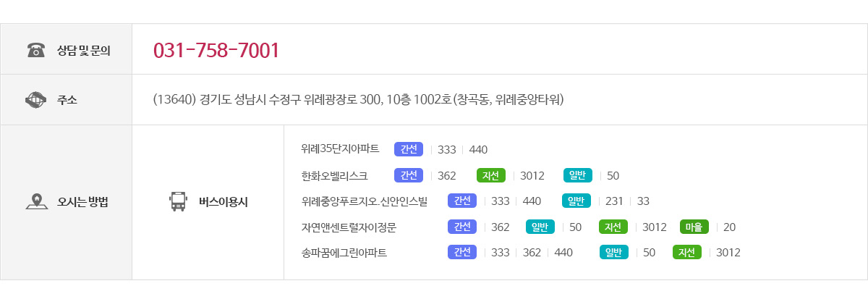Click bus number 3012 for 한화오벨리스크
Viewport: 868px width, 294px height.
tap(532, 175)
